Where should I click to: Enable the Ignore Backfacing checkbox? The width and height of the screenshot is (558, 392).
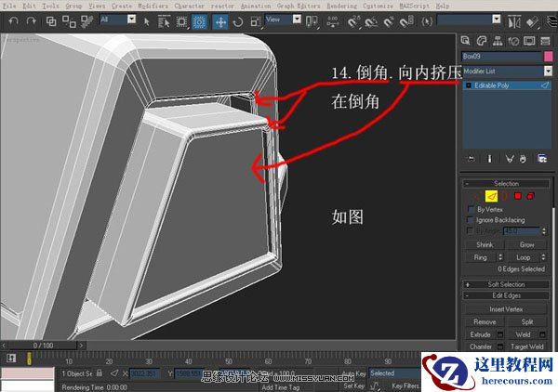click(471, 219)
